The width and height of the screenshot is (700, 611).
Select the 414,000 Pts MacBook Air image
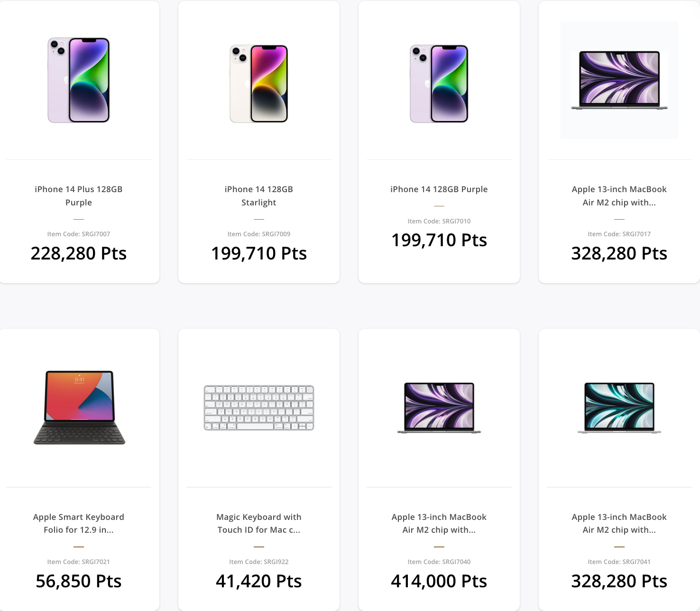click(439, 407)
